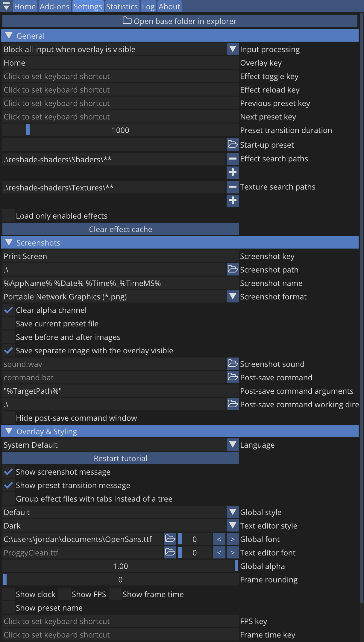Switch to the Home tab

pyautogui.click(x=25, y=6)
